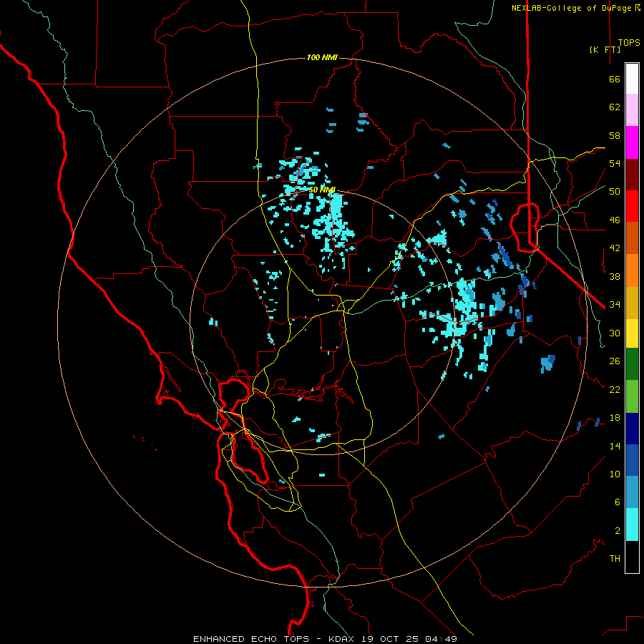Click the 58 legend value
The image size is (644, 644).
pyautogui.click(x=615, y=135)
